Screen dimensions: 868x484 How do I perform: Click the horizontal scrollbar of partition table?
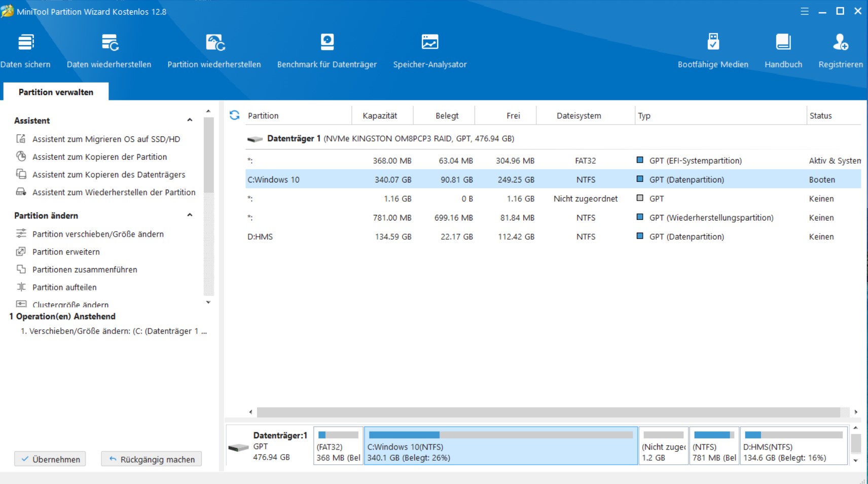pos(548,412)
